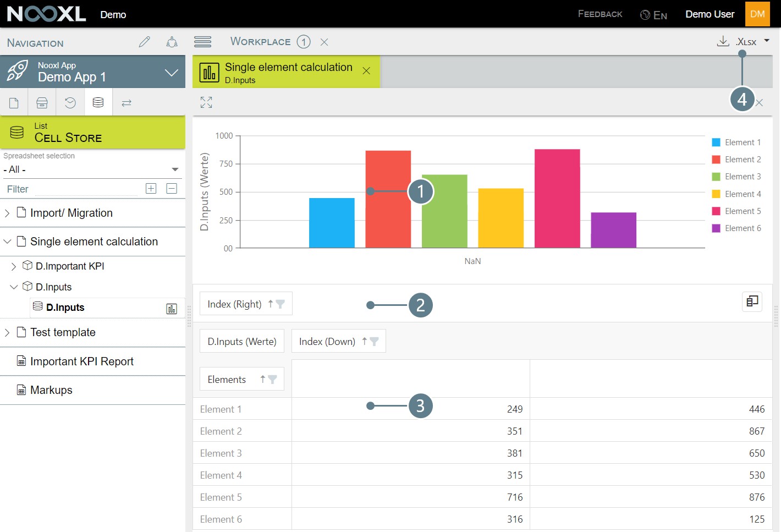Expand the Test template node
The image size is (781, 532).
(x=7, y=332)
